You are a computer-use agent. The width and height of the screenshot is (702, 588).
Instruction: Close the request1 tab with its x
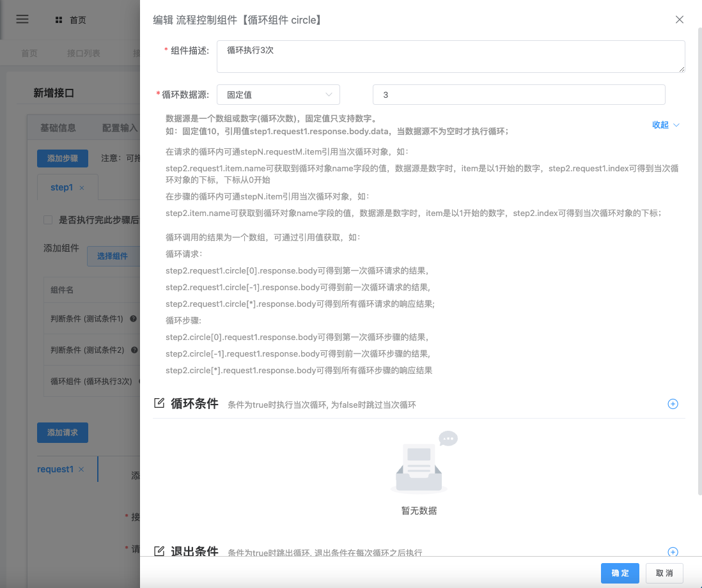tap(81, 470)
